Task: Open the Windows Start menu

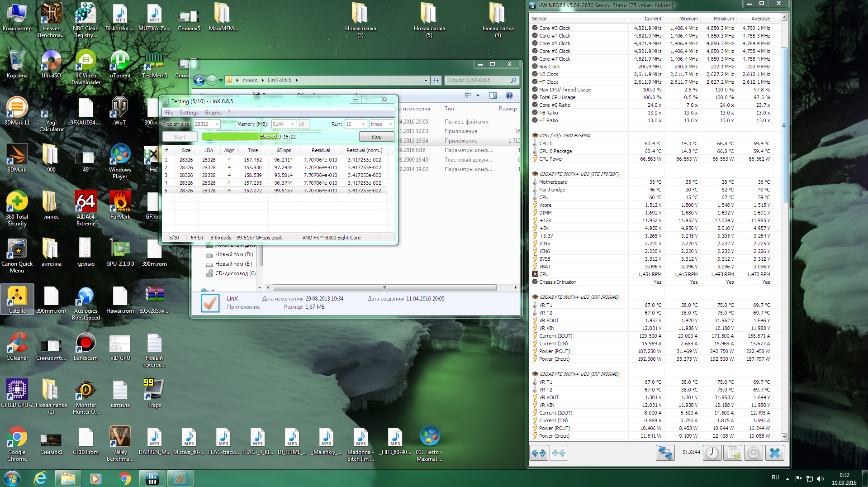Action: [12, 478]
